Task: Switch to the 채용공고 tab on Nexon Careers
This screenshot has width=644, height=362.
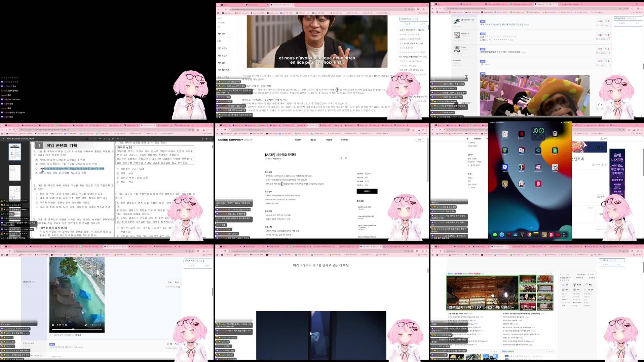Action: [313, 140]
